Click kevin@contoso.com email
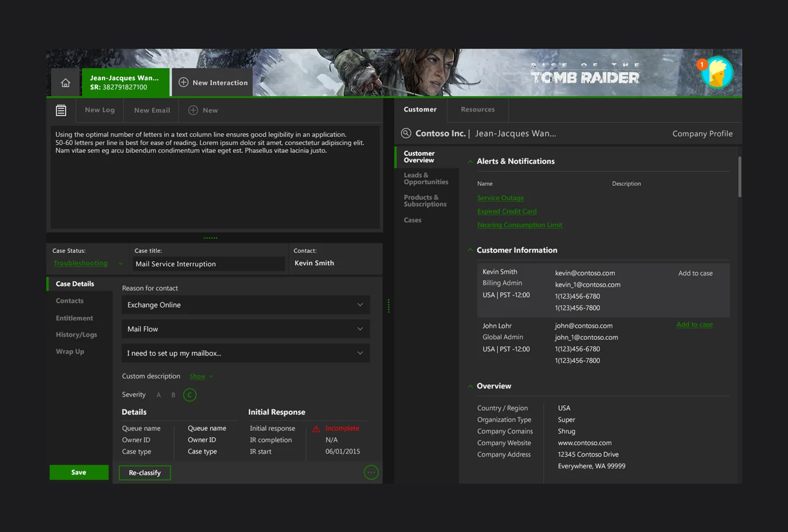Viewport: 788px width, 532px height. tap(585, 273)
